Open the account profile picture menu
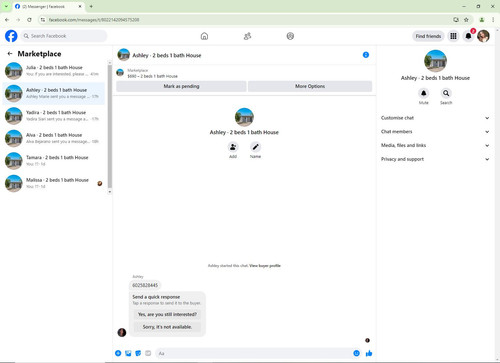This screenshot has height=363, width=500. 483,36
